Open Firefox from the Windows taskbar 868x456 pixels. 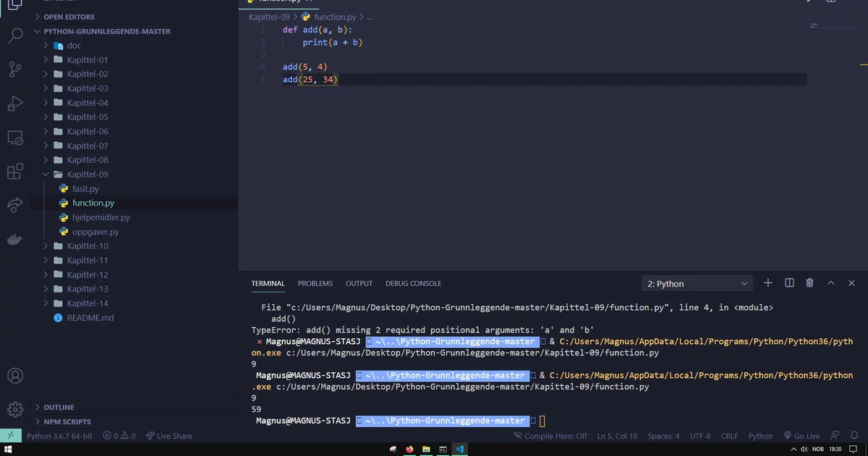(x=409, y=449)
